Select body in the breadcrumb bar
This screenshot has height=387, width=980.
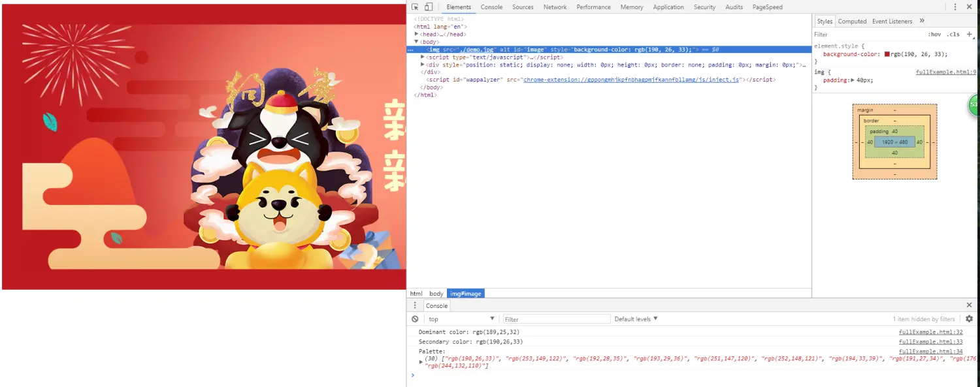click(436, 294)
